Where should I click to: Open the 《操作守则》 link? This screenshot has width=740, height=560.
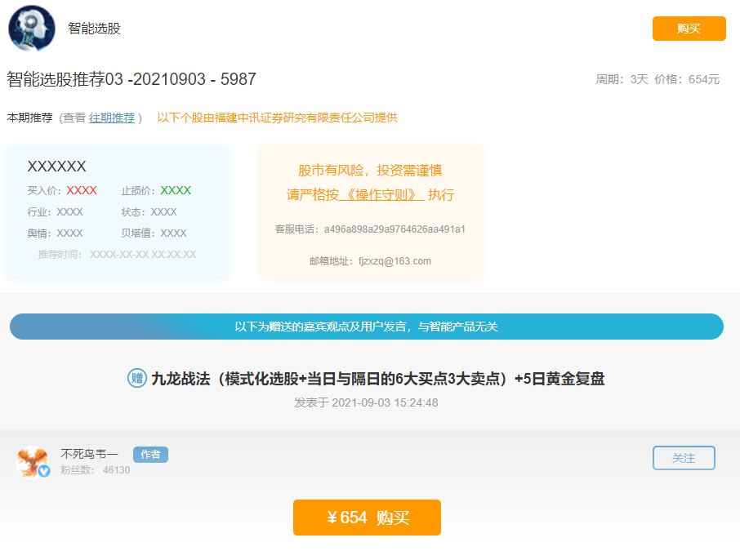[381, 195]
